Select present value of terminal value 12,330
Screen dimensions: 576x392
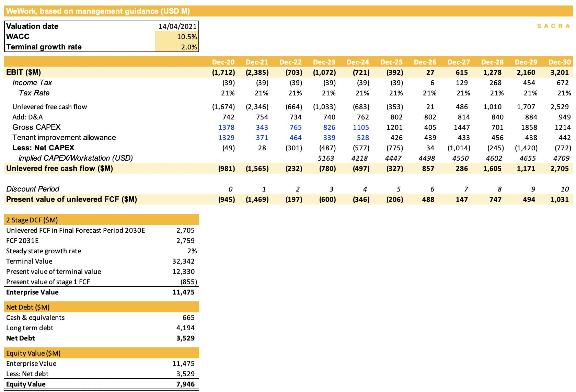pos(184,272)
